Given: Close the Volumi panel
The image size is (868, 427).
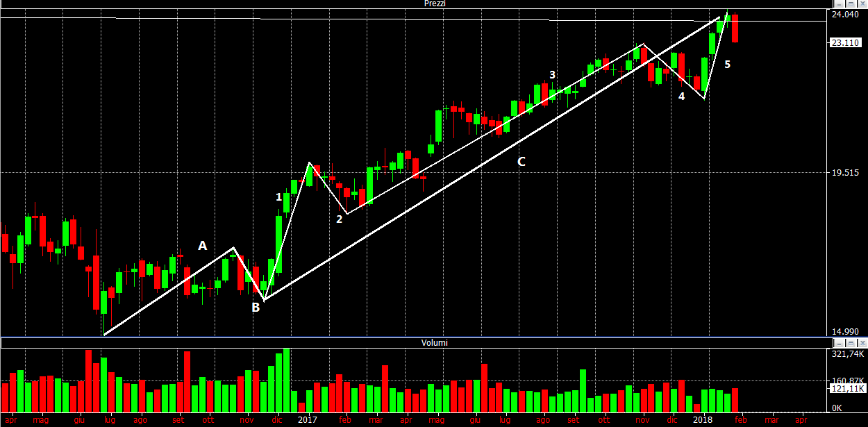Looking at the screenshot, I should tap(862, 342).
